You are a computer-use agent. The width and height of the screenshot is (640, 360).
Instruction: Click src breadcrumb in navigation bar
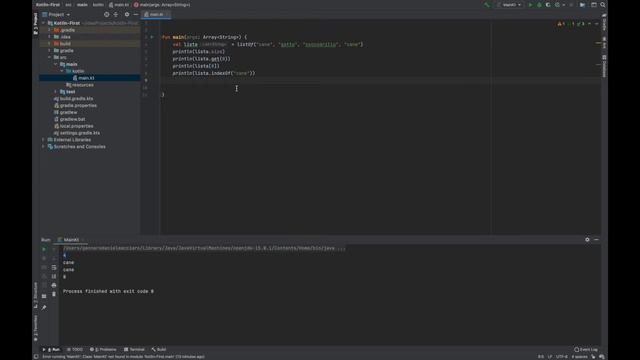coord(68,5)
